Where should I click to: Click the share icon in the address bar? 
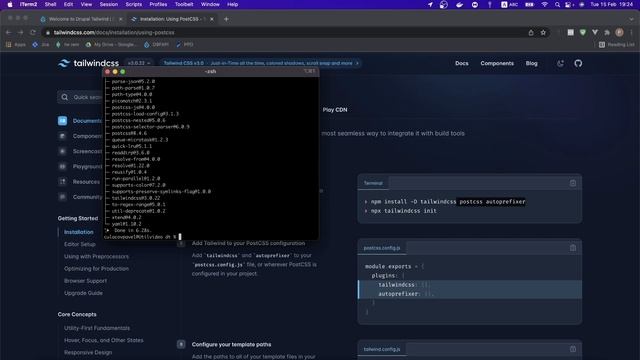(x=531, y=32)
